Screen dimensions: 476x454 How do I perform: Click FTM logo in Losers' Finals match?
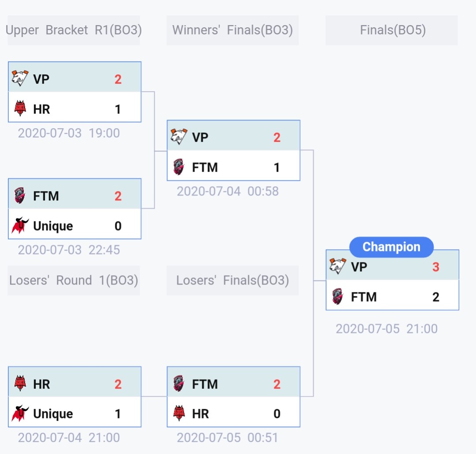pos(178,384)
